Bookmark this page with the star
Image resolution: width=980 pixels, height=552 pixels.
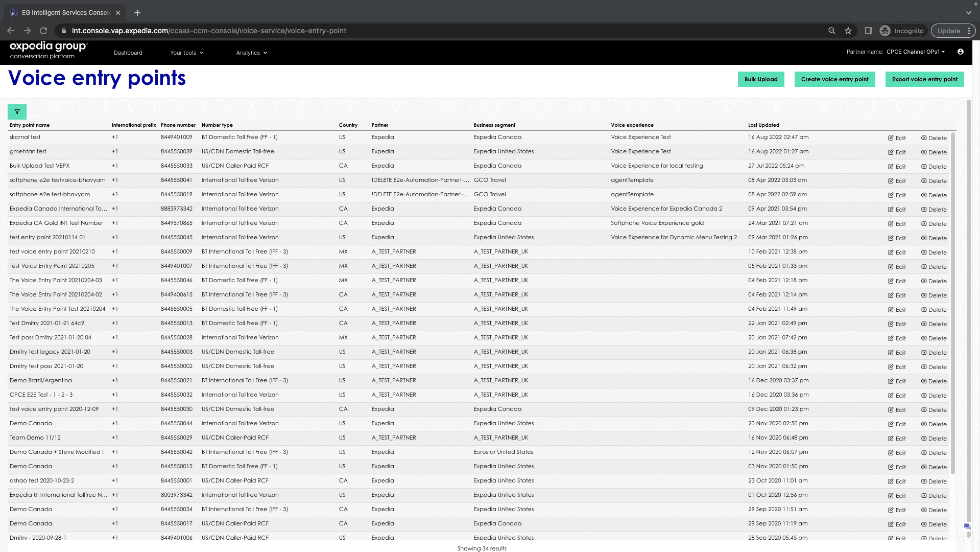click(x=848, y=31)
